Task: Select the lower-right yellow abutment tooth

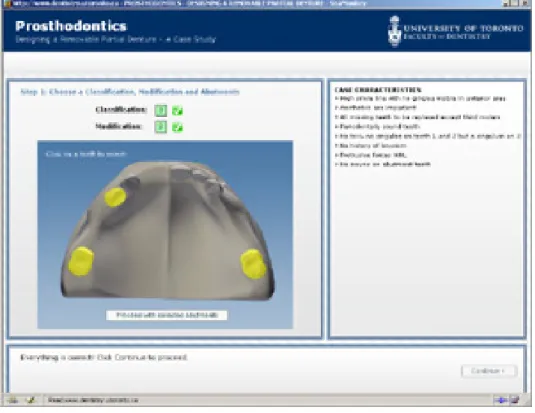Action: point(253,264)
